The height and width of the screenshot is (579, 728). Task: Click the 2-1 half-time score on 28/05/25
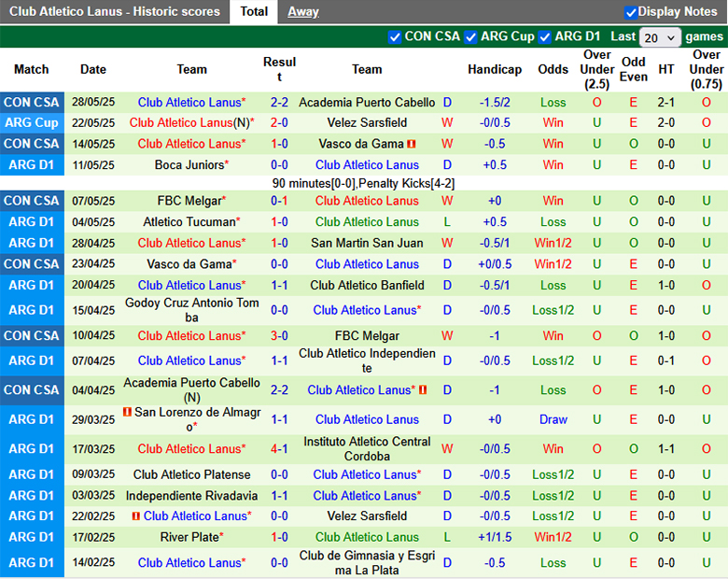[x=666, y=102]
